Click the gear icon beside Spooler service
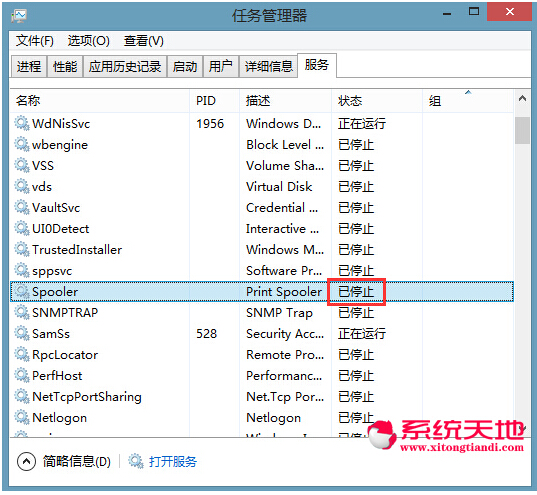Image resolution: width=537 pixels, height=495 pixels. click(22, 292)
